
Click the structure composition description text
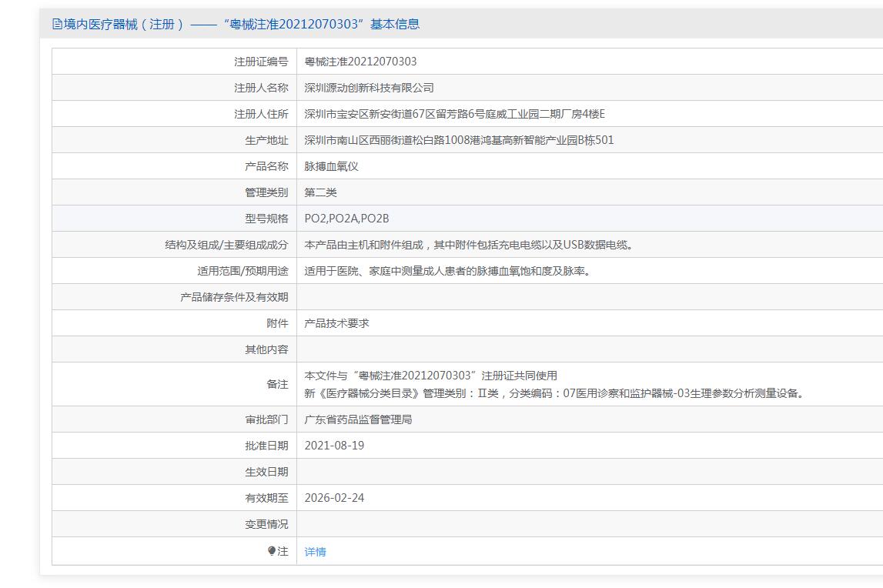(469, 245)
